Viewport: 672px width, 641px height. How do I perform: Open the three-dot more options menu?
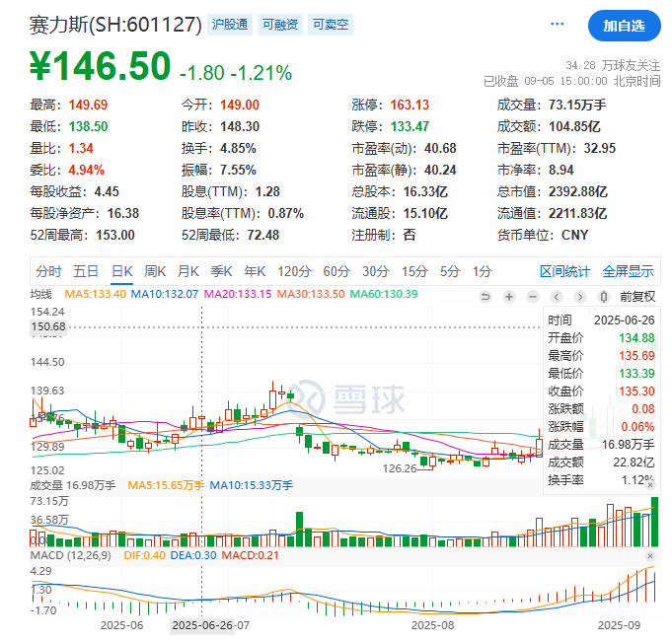[557, 24]
